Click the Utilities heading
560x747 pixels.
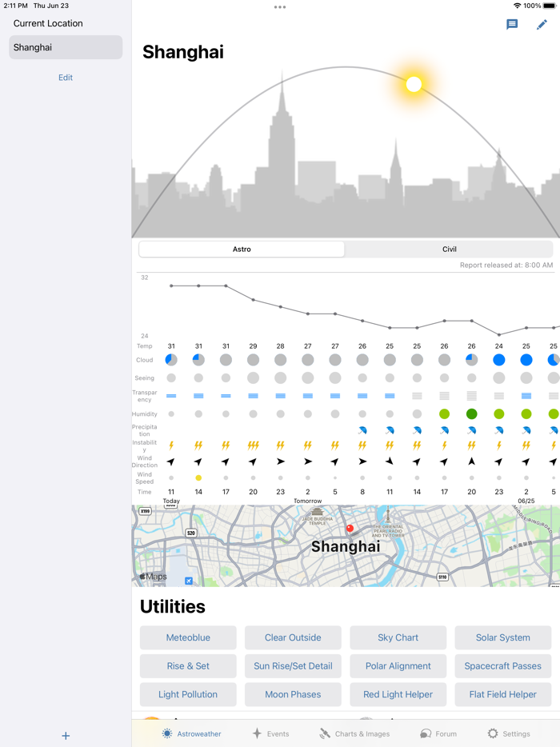[173, 606]
